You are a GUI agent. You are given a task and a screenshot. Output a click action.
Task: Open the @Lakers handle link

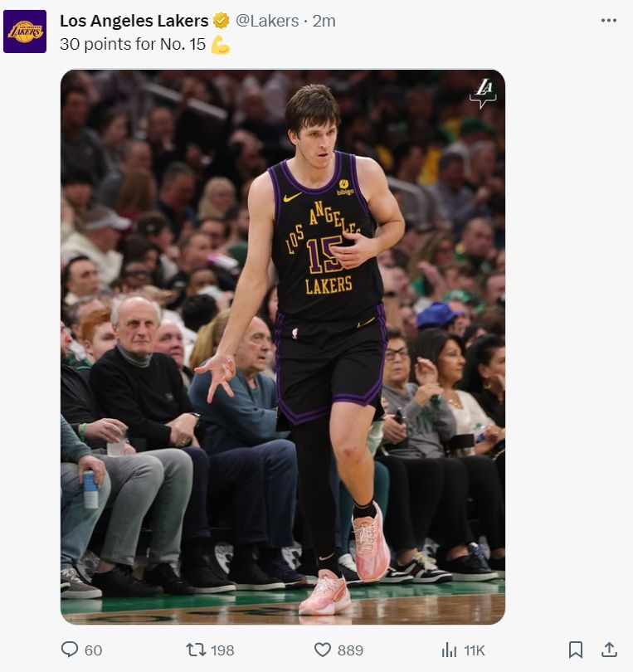267,21
